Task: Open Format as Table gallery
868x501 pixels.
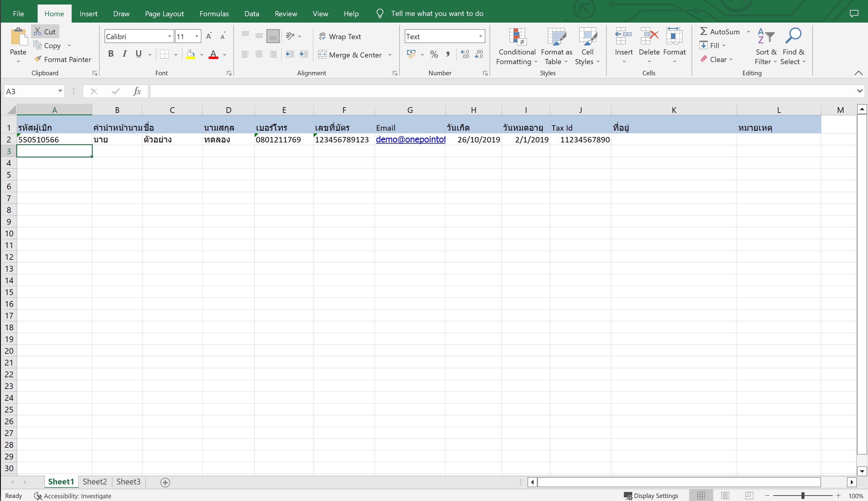Action: point(557,46)
